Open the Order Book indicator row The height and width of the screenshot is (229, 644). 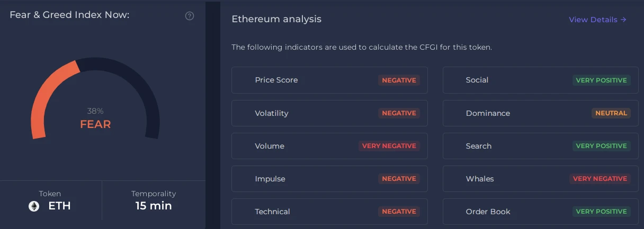pos(541,212)
